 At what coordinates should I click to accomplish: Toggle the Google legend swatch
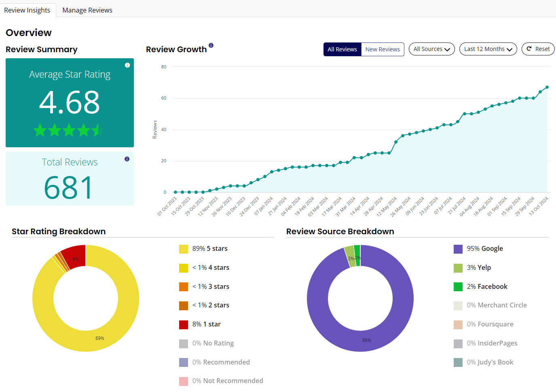pos(458,249)
